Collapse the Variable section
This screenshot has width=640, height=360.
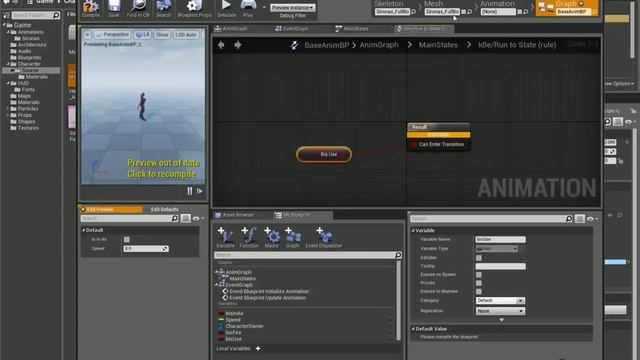(x=413, y=231)
